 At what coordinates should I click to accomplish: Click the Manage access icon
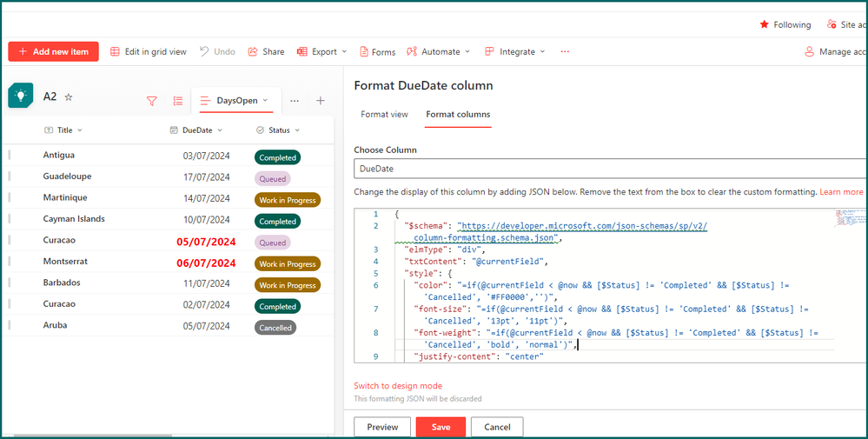(x=809, y=51)
